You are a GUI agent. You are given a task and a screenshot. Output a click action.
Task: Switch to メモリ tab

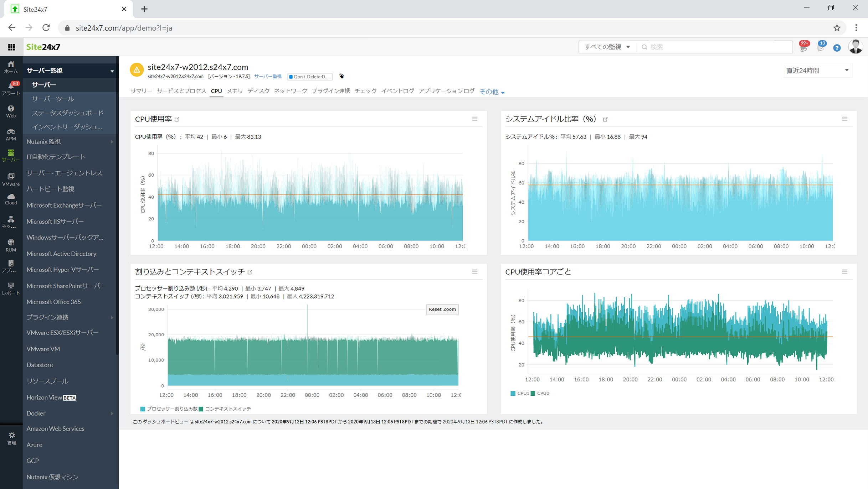(x=235, y=91)
